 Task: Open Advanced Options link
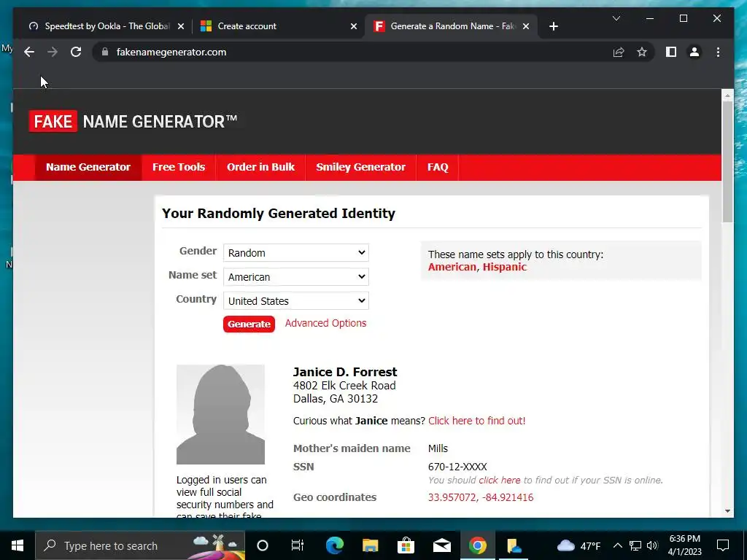tap(325, 323)
